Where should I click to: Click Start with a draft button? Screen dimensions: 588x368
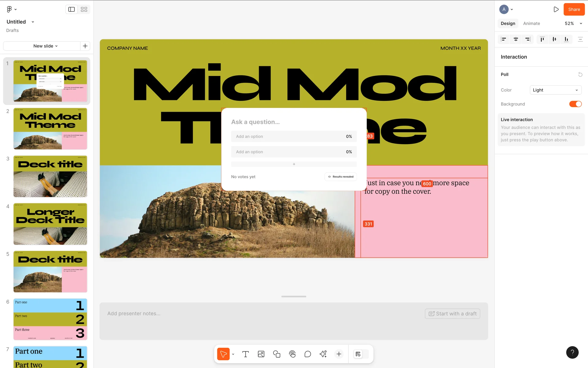(452, 314)
